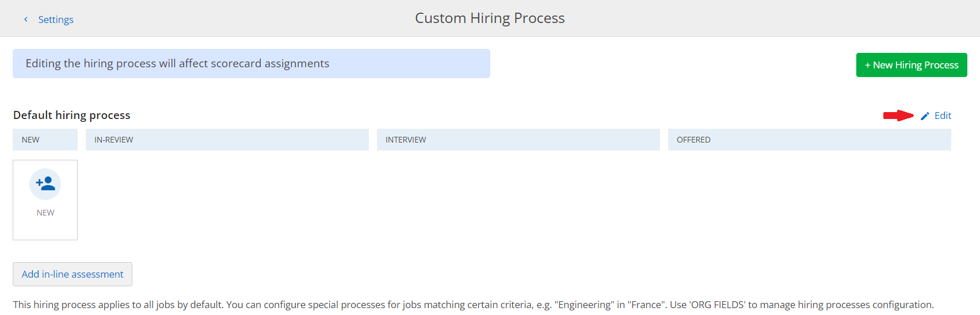Click the red arrow pointing at Edit
The height and width of the screenshot is (315, 980).
tap(898, 116)
